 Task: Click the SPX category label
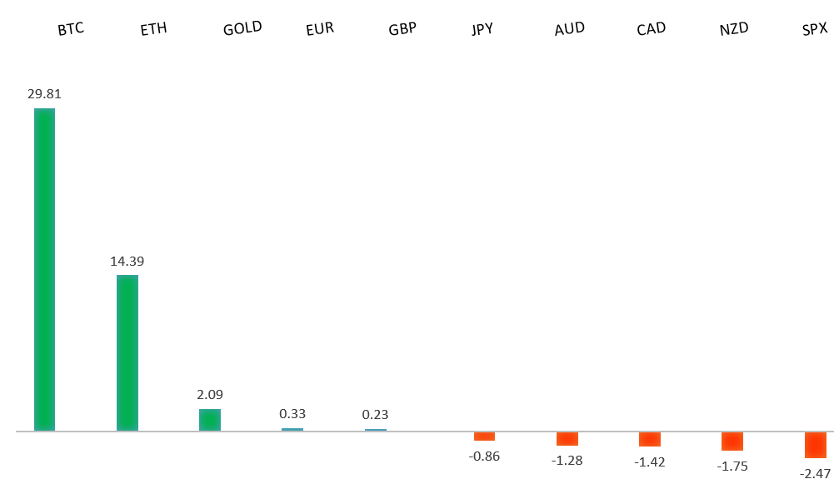tap(813, 30)
